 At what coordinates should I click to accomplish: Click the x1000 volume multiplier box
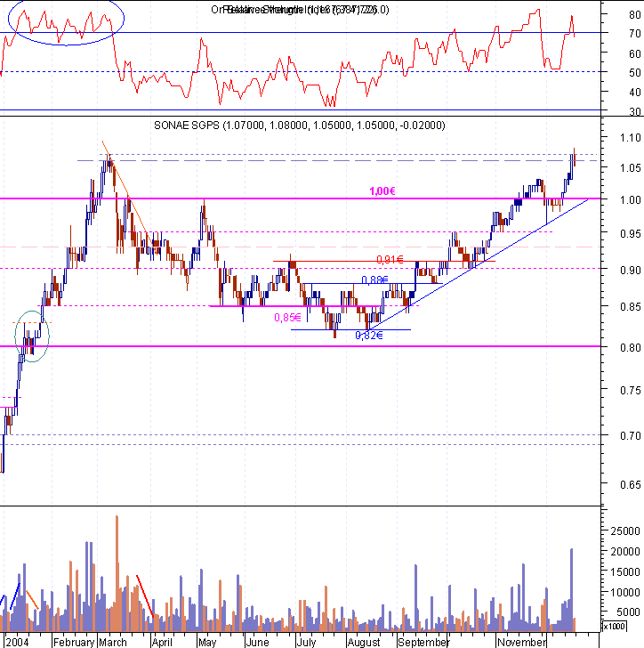coord(615,626)
